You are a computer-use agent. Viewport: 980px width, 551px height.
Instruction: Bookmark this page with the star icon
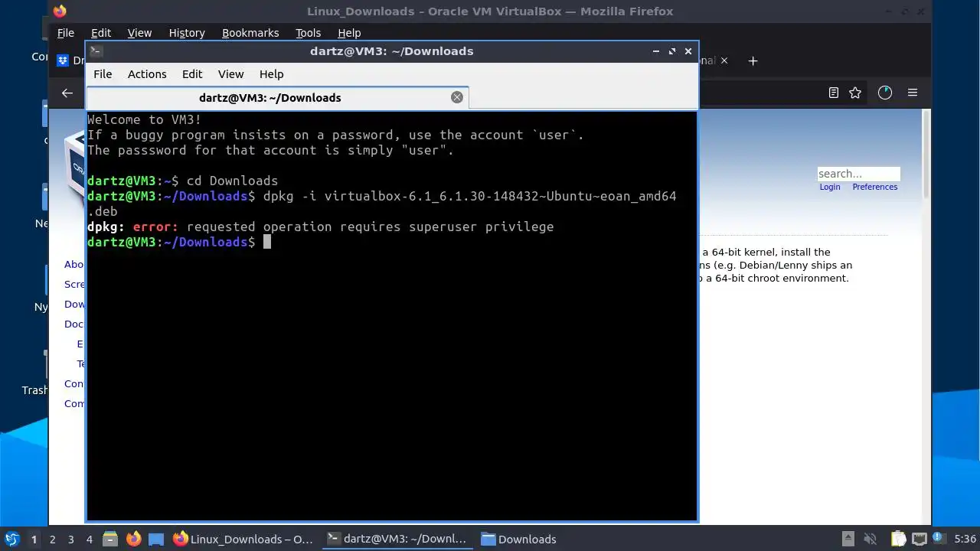(855, 93)
